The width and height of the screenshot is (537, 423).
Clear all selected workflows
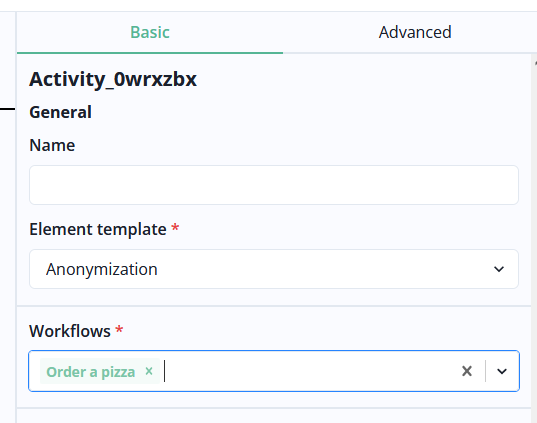[x=467, y=371]
